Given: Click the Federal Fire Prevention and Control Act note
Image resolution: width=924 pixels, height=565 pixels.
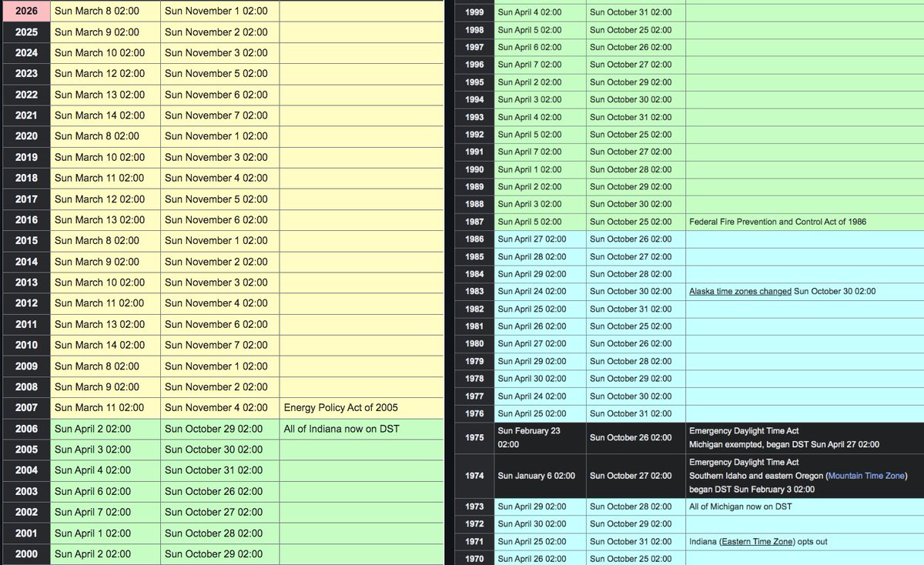Looking at the screenshot, I should click(x=778, y=222).
